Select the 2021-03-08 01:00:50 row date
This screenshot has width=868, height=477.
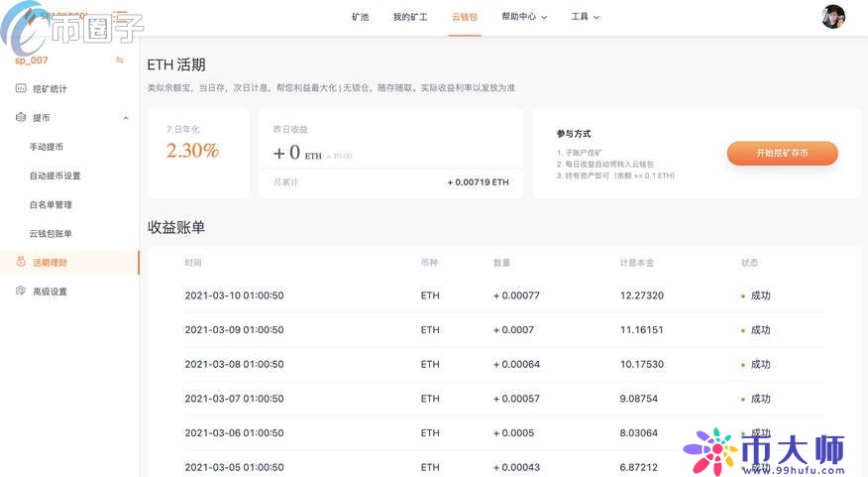point(234,364)
